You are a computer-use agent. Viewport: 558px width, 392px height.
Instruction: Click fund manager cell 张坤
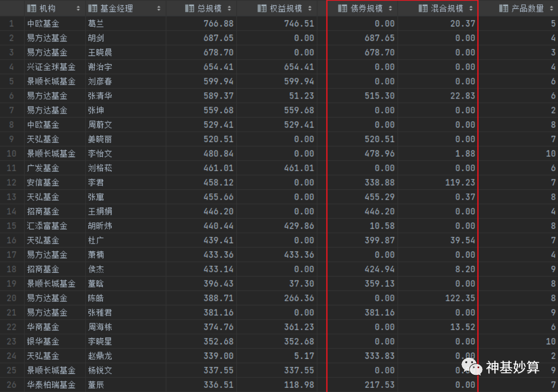(96, 110)
